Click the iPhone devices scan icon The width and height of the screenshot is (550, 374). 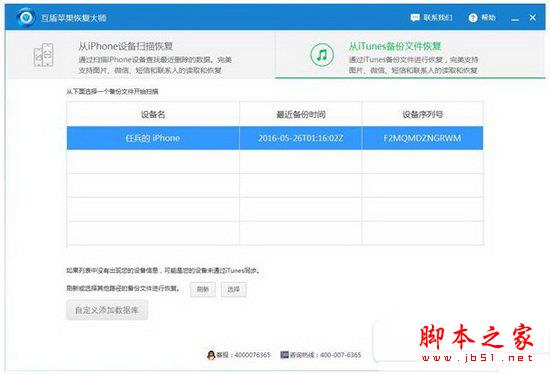click(x=43, y=55)
